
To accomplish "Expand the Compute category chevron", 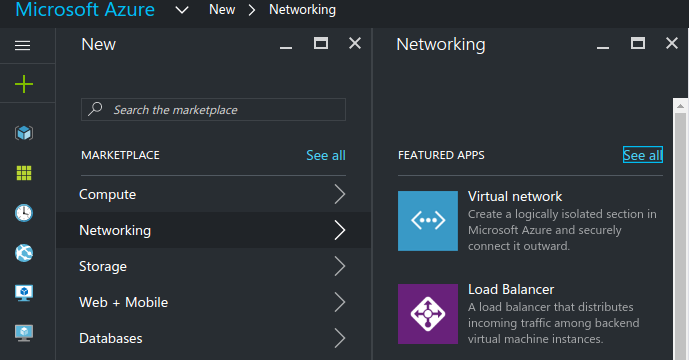I will (340, 194).
